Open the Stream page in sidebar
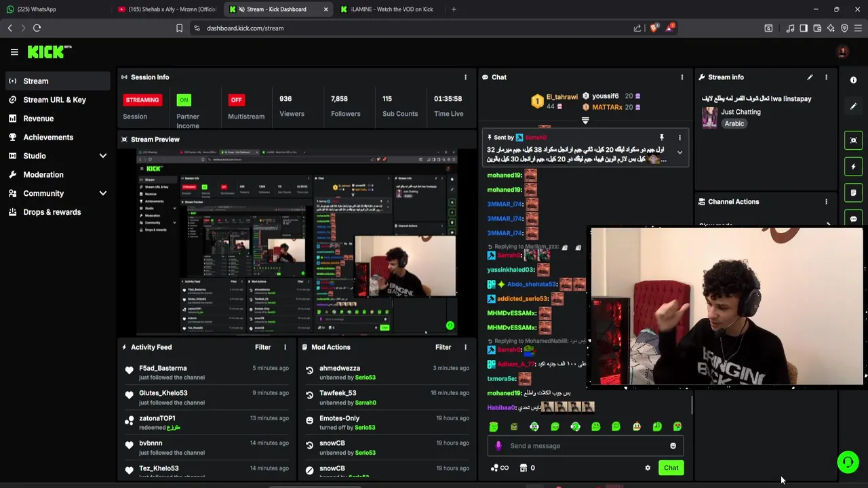The image size is (868, 488). pyautogui.click(x=58, y=81)
